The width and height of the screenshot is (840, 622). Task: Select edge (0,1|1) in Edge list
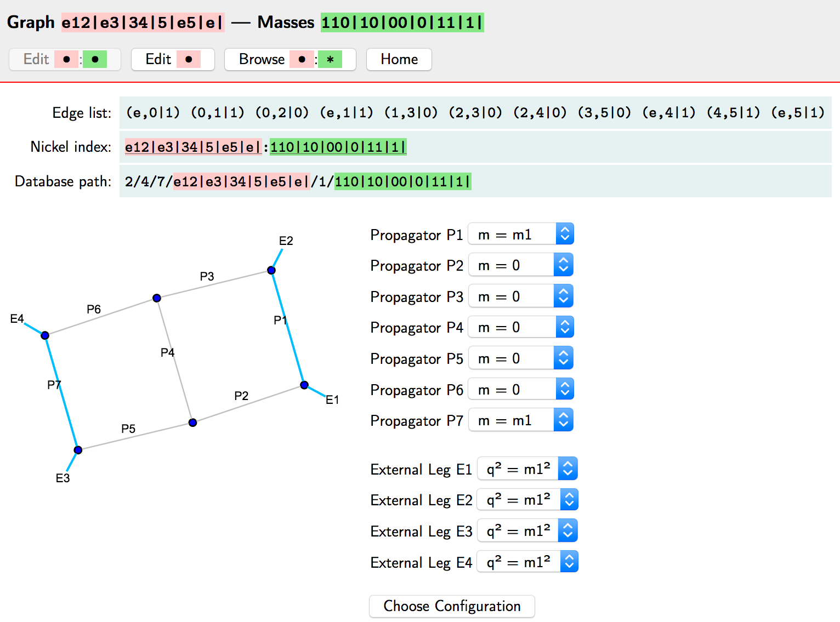(218, 112)
